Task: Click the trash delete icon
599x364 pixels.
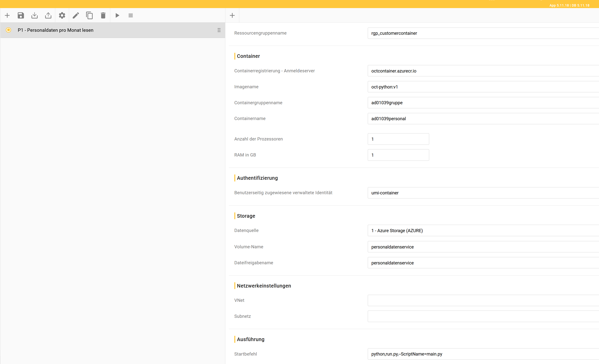Action: pos(103,16)
